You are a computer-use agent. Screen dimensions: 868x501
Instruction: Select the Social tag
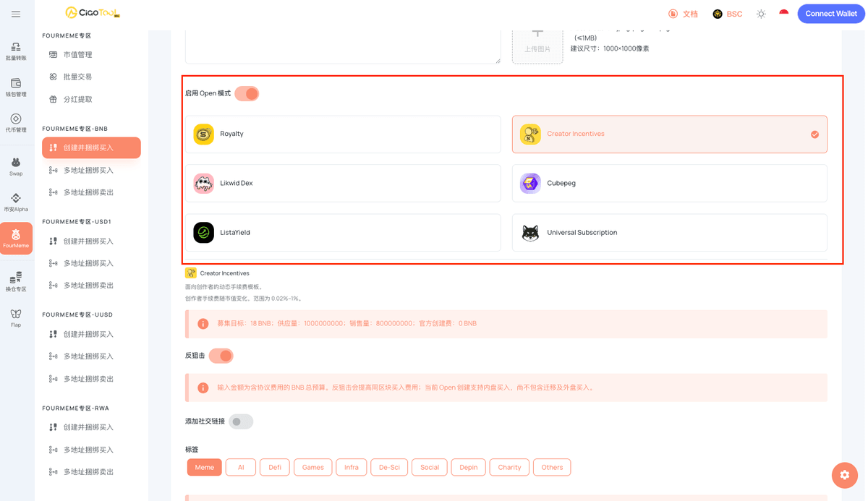[x=430, y=467]
